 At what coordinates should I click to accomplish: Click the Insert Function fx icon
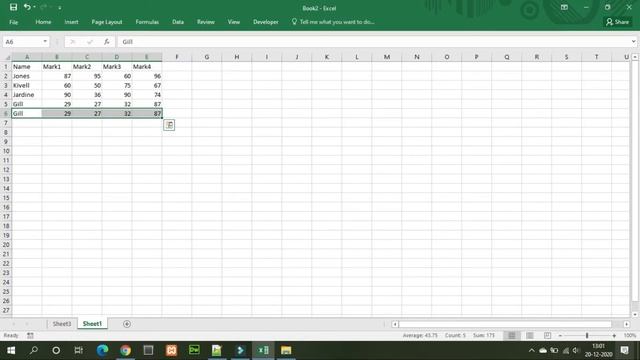point(107,42)
